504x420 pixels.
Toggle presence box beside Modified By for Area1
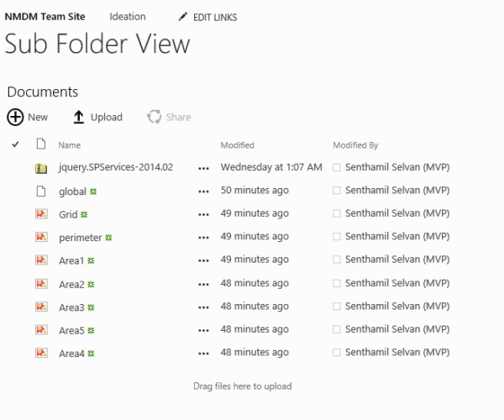click(x=337, y=260)
